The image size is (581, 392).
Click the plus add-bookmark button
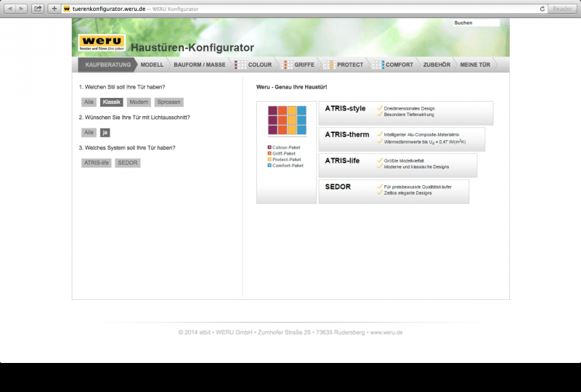(54, 9)
